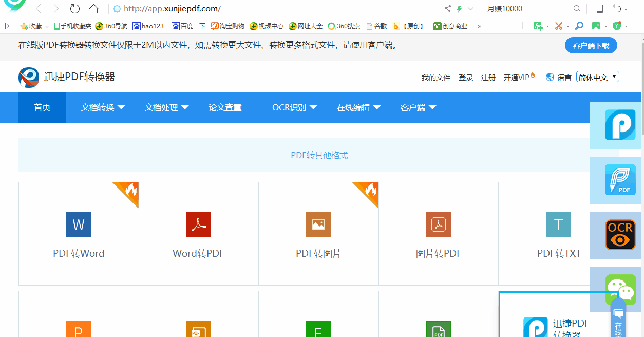Screen dimensions: 644x337
Task: Expand the 客户端 nav menu
Action: click(418, 107)
